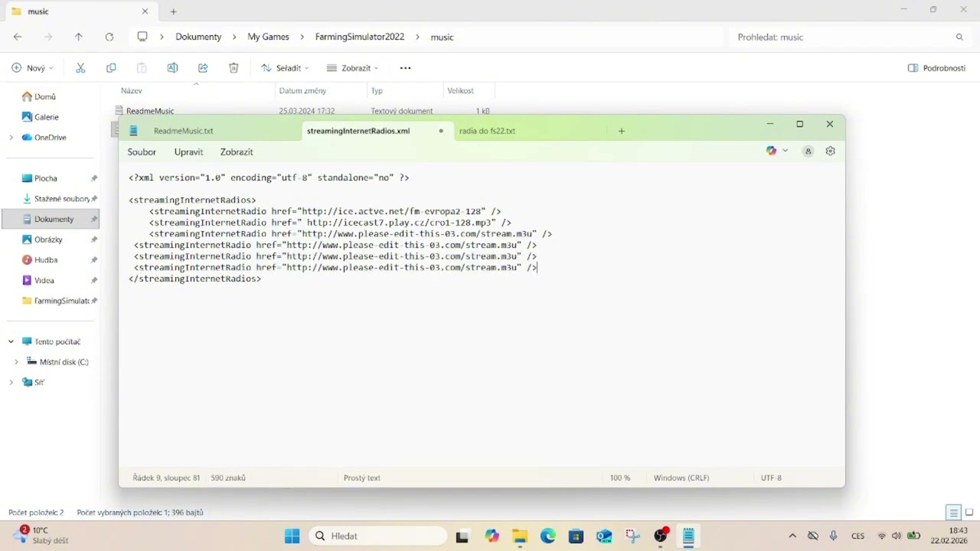The width and height of the screenshot is (980, 551).
Task: Navigate to Dokumenty in the breadcrumb
Action: [198, 37]
